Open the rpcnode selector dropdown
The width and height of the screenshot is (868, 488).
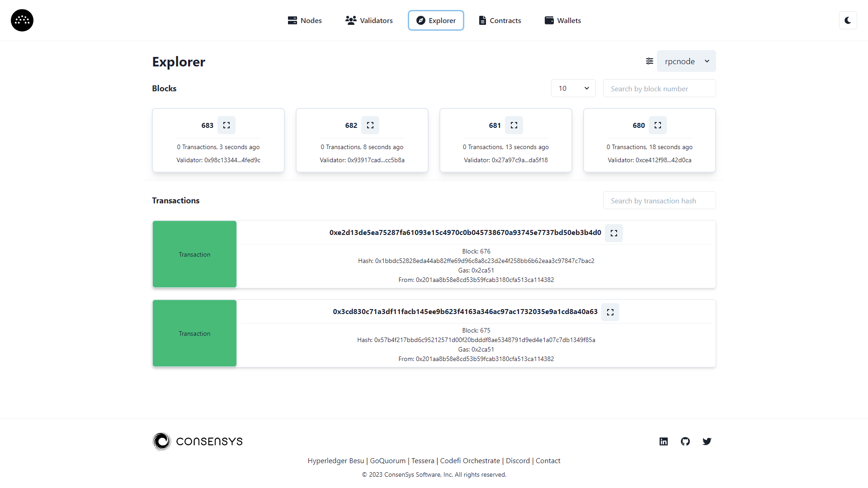coord(686,61)
